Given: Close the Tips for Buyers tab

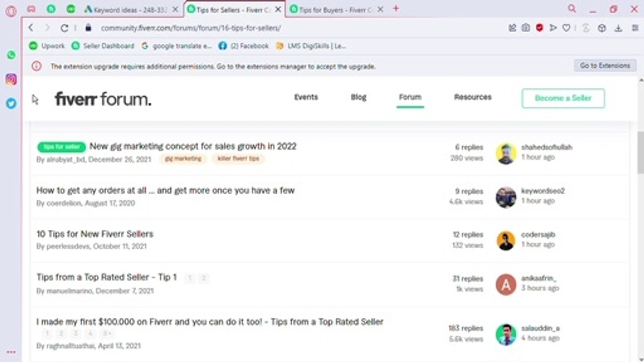Looking at the screenshot, I should (380, 9).
